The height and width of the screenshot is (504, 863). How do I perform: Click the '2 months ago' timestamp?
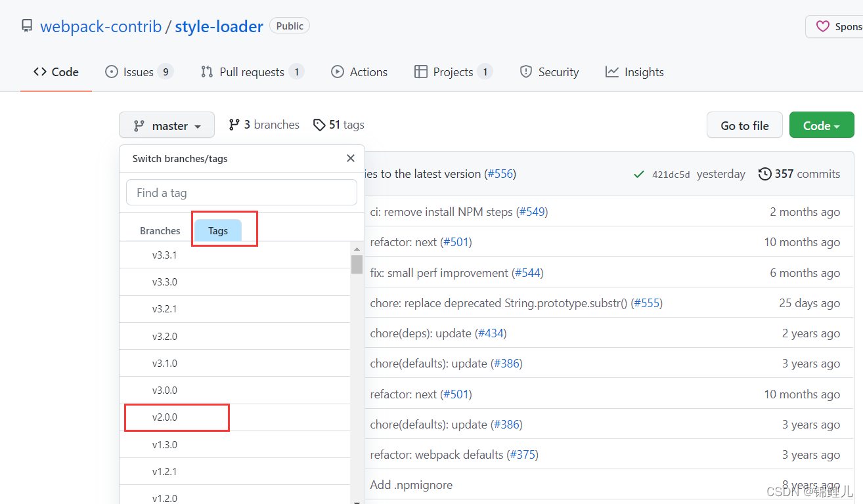pyautogui.click(x=805, y=212)
